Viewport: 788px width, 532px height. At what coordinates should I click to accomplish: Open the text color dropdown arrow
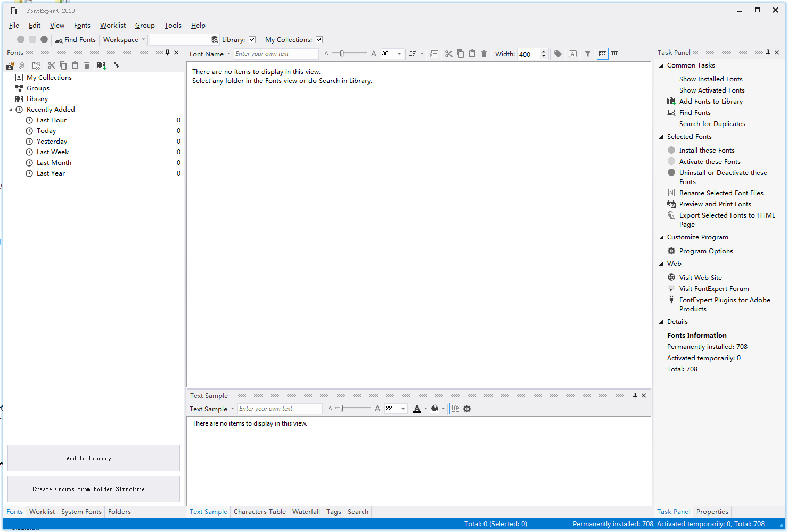coord(426,409)
